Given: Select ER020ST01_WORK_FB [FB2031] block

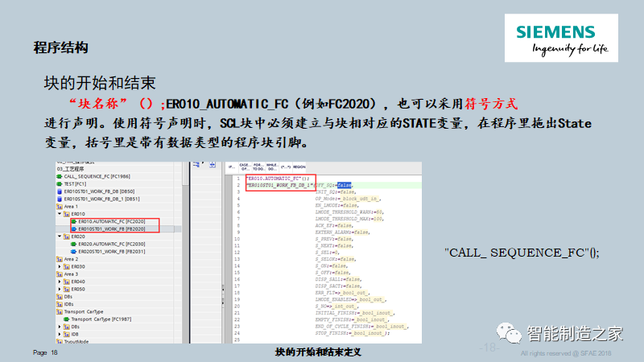Looking at the screenshot, I should click(111, 252).
